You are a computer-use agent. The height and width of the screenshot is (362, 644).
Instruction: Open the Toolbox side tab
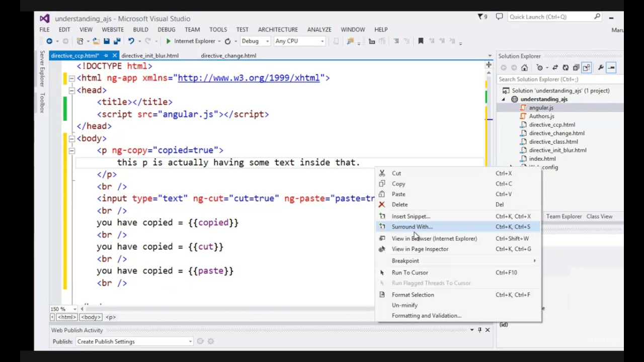(x=42, y=102)
